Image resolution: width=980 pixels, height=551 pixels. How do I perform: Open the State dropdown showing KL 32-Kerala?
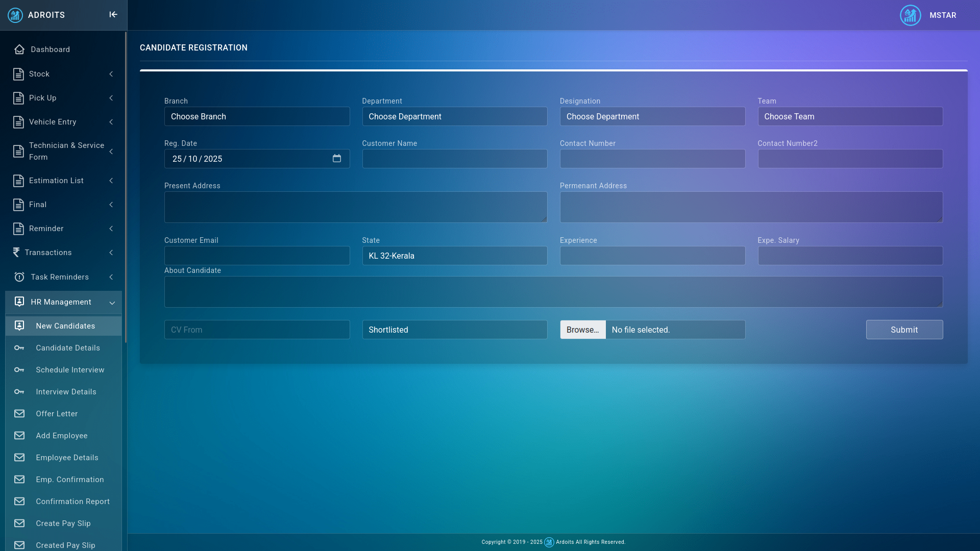coord(454,256)
